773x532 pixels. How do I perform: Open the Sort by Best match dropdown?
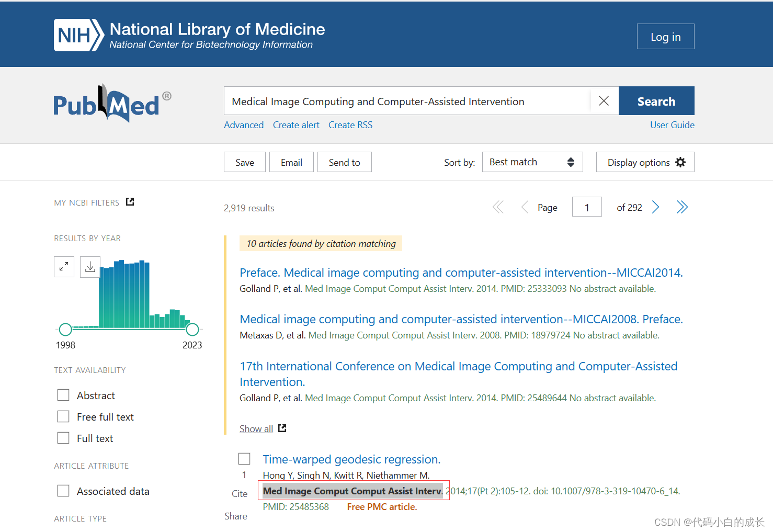pyautogui.click(x=532, y=162)
